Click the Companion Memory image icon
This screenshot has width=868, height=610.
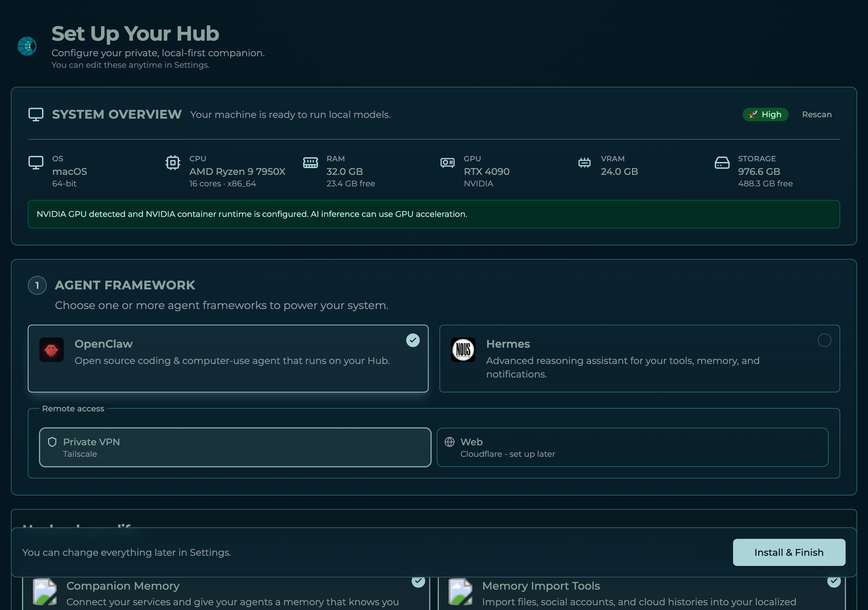(x=45, y=591)
